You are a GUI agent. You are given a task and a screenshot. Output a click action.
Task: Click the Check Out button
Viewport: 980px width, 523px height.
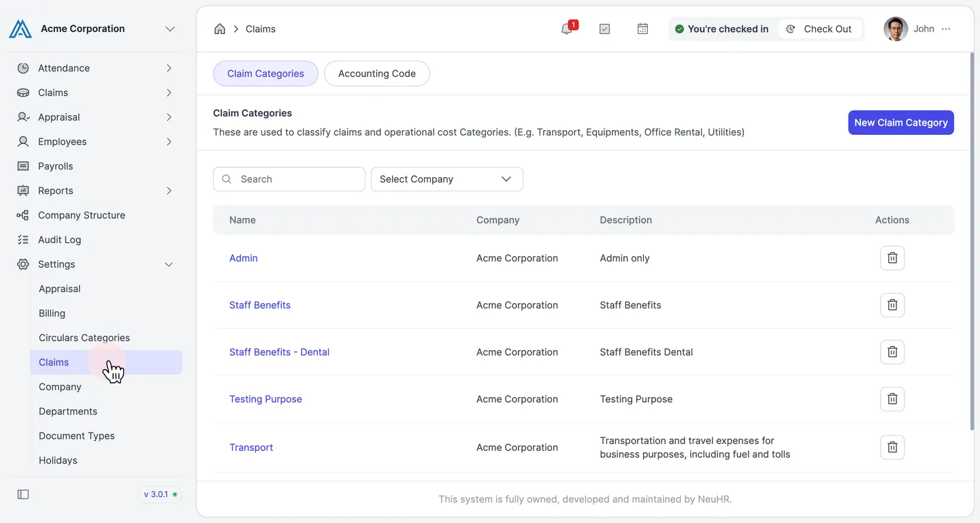[820, 29]
